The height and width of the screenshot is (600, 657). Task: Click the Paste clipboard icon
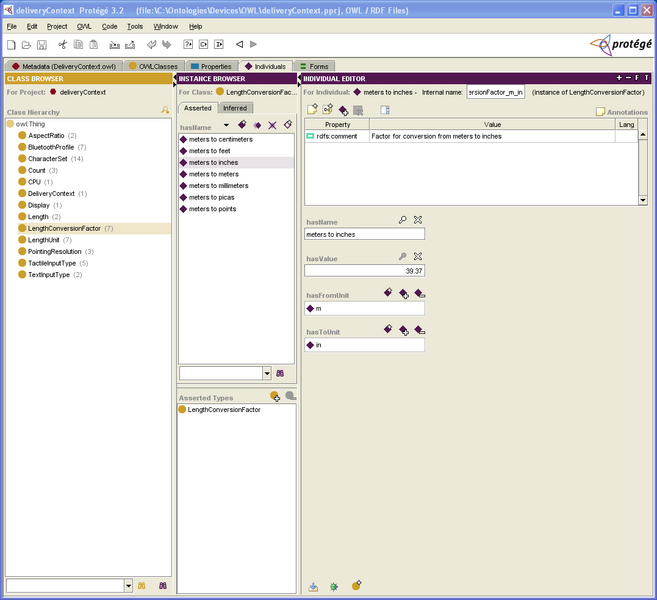[x=93, y=44]
